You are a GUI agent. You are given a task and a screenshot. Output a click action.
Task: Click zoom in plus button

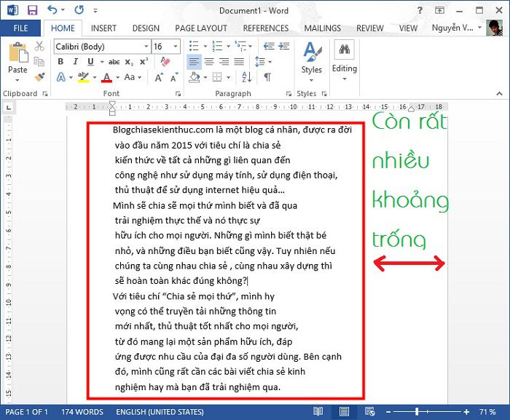[x=466, y=412]
